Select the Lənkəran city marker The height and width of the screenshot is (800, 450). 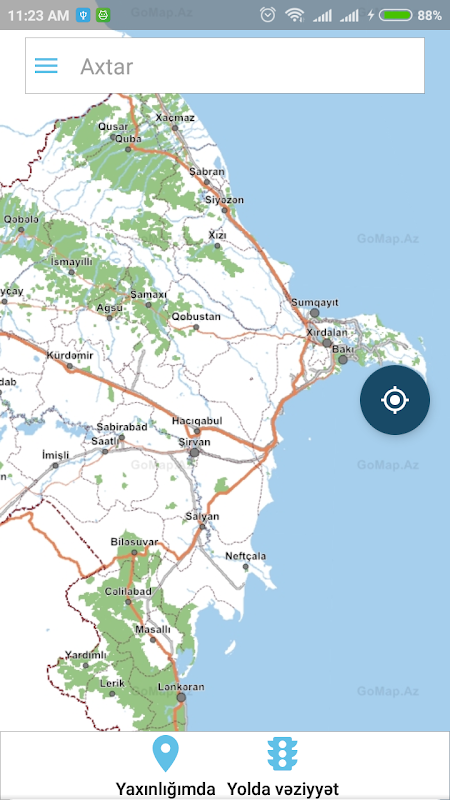click(181, 697)
